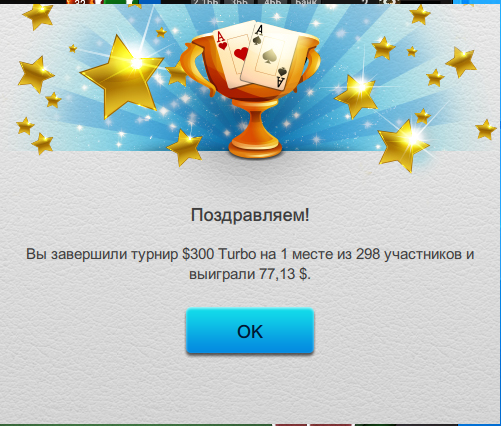Click the $300 Turbo tournament name
501x426 pixels.
[x=219, y=254]
